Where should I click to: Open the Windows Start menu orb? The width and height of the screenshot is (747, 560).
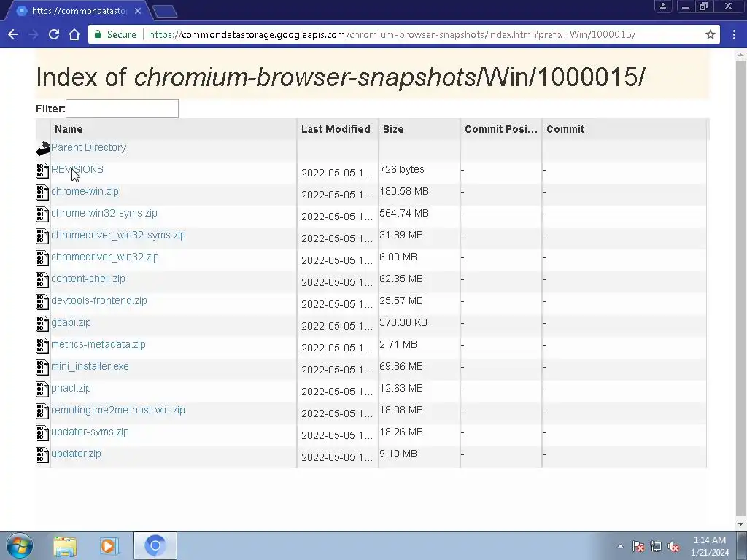pyautogui.click(x=20, y=545)
